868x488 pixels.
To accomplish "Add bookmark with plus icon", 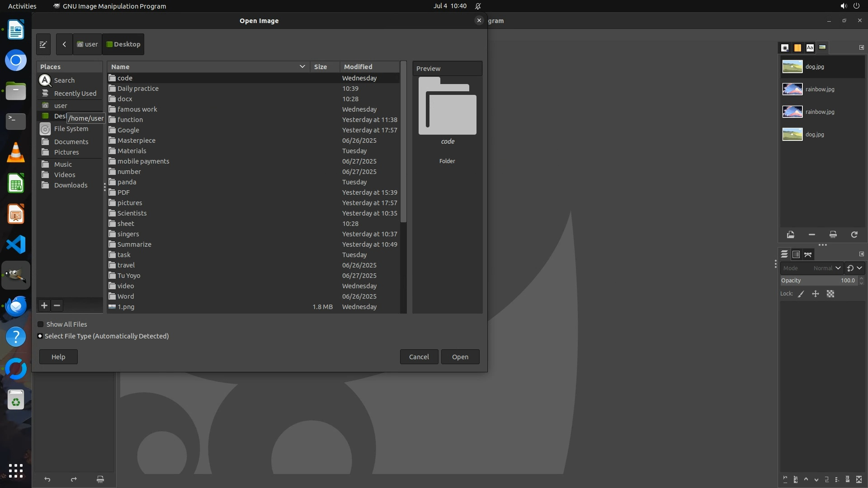I will pos(44,306).
